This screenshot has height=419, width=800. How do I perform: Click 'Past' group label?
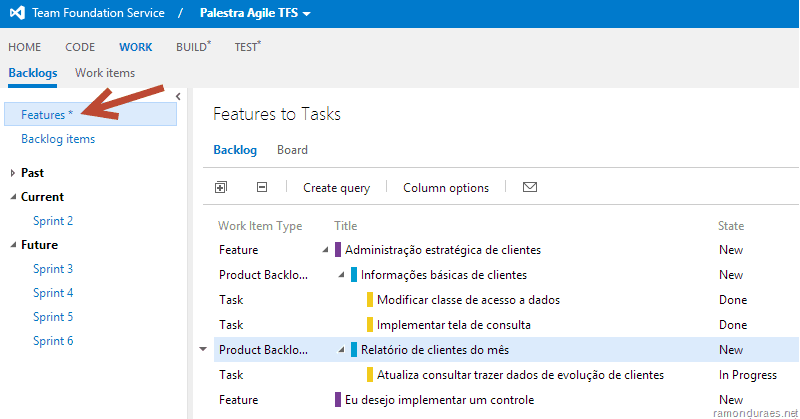pyautogui.click(x=32, y=173)
